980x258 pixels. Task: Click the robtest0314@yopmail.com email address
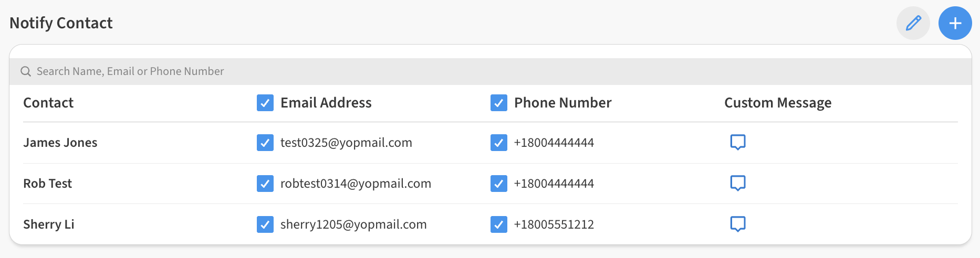356,184
